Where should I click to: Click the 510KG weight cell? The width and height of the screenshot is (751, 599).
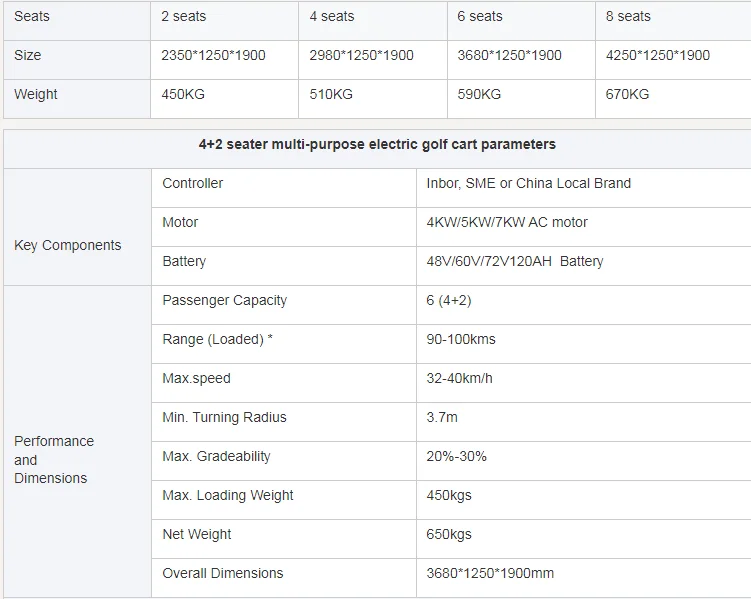331,94
